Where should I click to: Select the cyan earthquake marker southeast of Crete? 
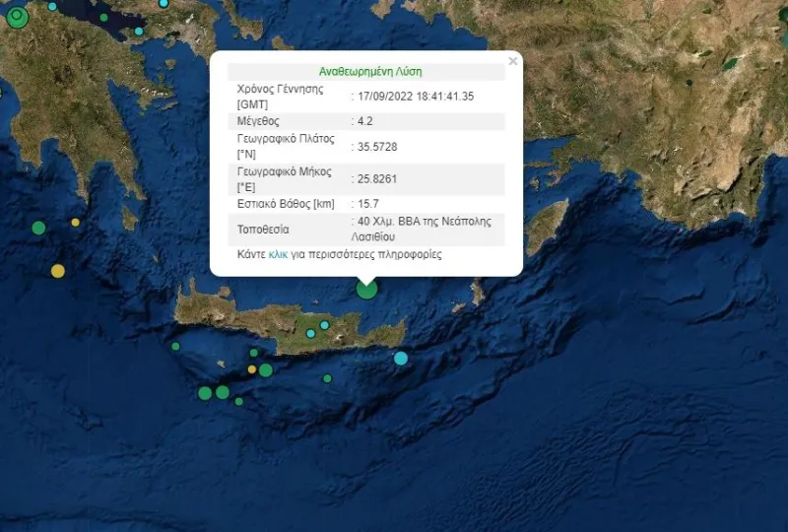point(401,358)
